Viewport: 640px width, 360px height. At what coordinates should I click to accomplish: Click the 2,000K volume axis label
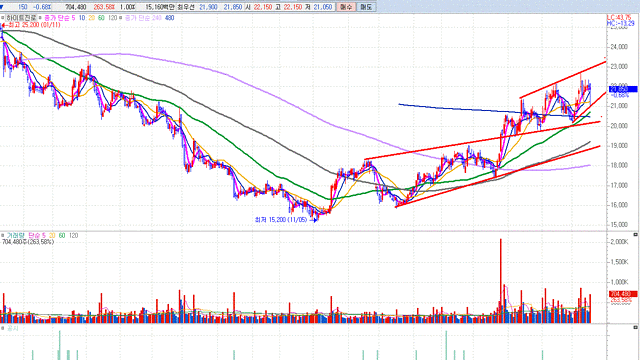point(619,242)
